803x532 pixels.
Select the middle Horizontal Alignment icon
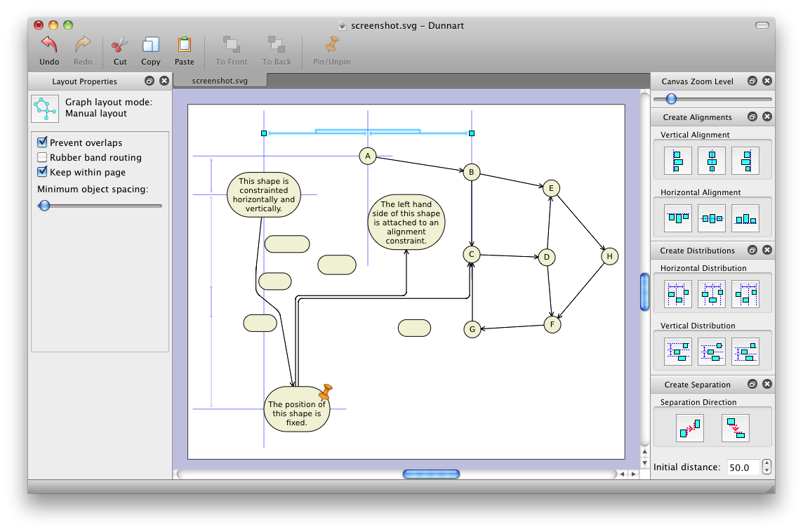pyautogui.click(x=712, y=218)
